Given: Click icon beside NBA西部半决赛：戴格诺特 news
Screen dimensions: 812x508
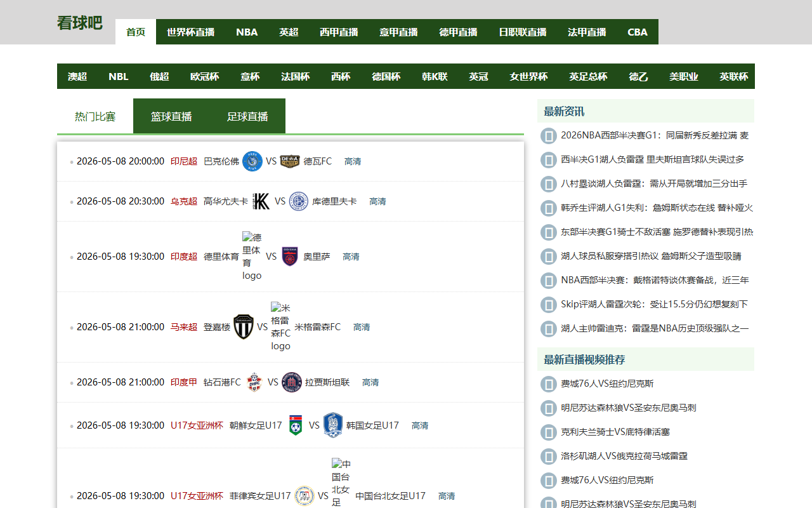Looking at the screenshot, I should click(549, 281).
